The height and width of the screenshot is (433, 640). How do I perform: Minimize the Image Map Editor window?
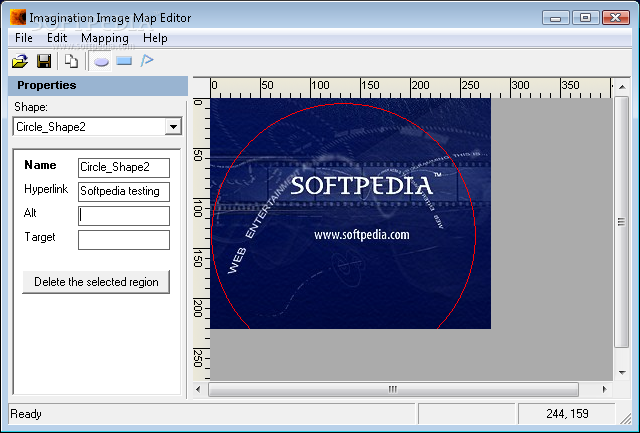tap(556, 18)
